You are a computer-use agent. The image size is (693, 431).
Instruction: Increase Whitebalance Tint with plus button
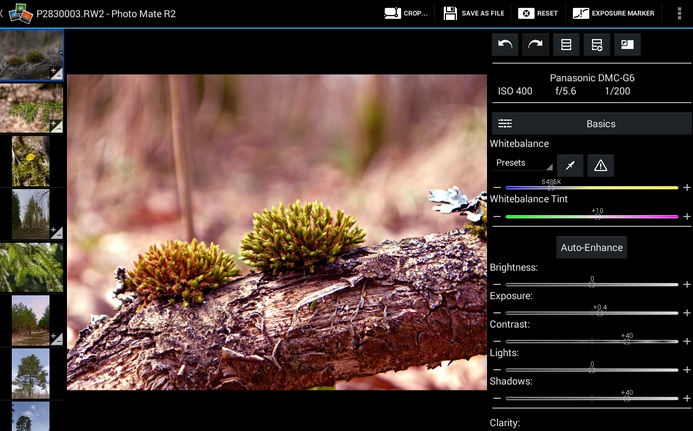tap(686, 217)
